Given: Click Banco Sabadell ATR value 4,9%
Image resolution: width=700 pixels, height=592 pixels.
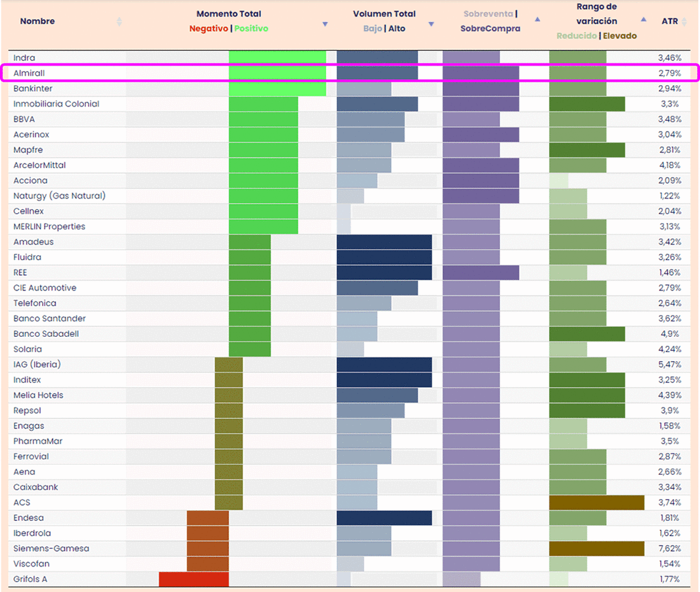Looking at the screenshot, I should [x=670, y=334].
